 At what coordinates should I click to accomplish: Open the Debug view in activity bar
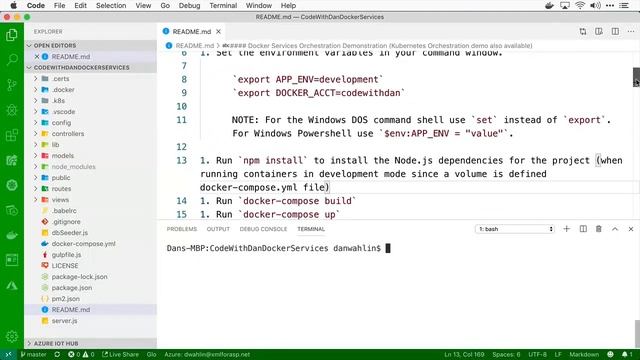[x=12, y=110]
